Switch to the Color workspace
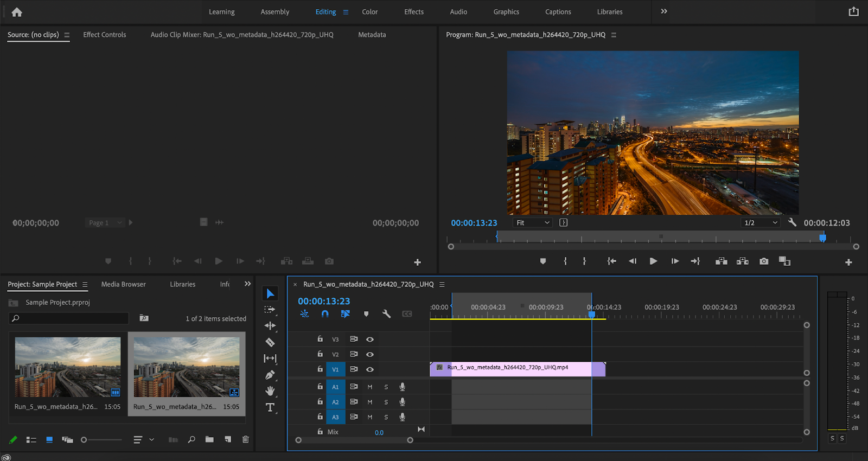This screenshot has height=461, width=868. (369, 12)
